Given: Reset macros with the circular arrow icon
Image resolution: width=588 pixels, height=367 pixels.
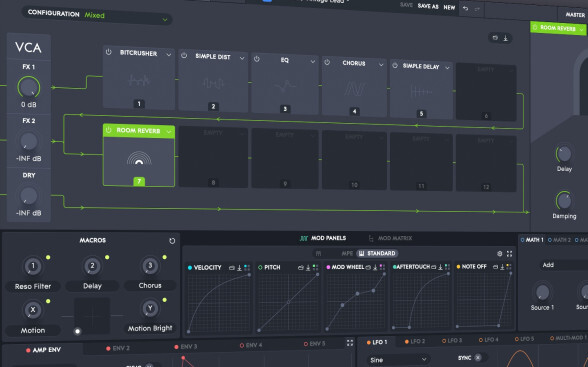Looking at the screenshot, I should [172, 241].
